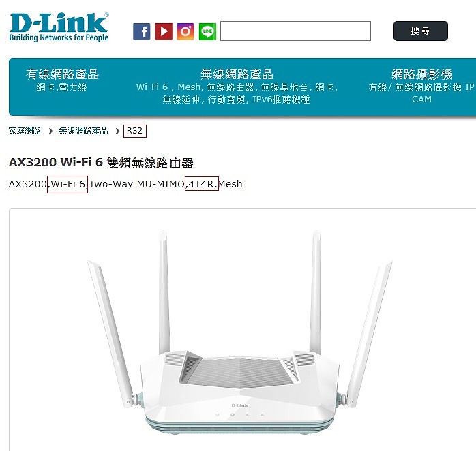This screenshot has height=451, width=476.
Task: Open the 網路攝影機 menu
Action: (421, 74)
